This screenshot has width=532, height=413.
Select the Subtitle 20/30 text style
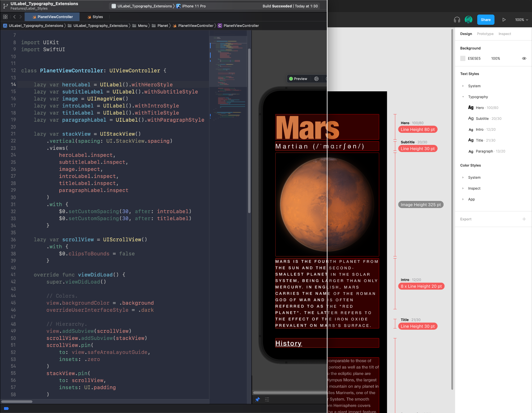485,119
